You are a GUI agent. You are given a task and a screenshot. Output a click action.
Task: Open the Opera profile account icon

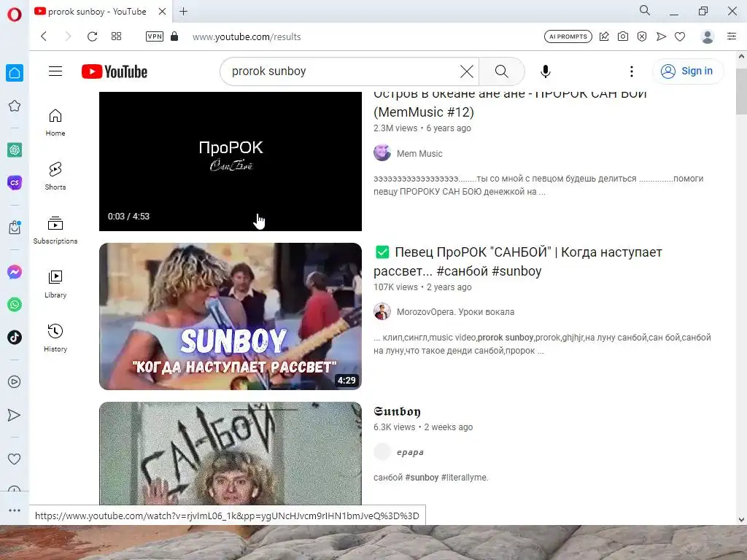click(x=708, y=36)
